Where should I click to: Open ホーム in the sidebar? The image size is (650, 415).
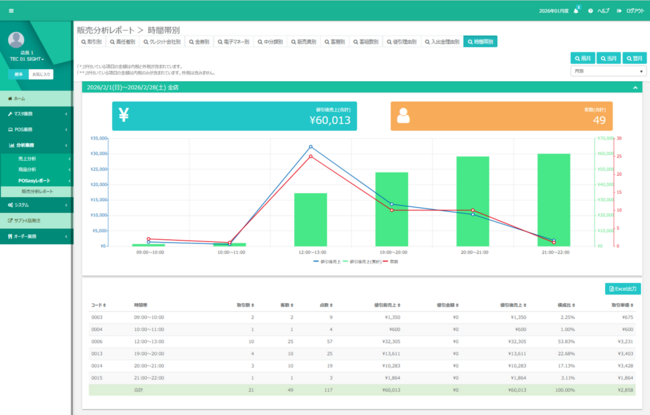tap(18, 99)
